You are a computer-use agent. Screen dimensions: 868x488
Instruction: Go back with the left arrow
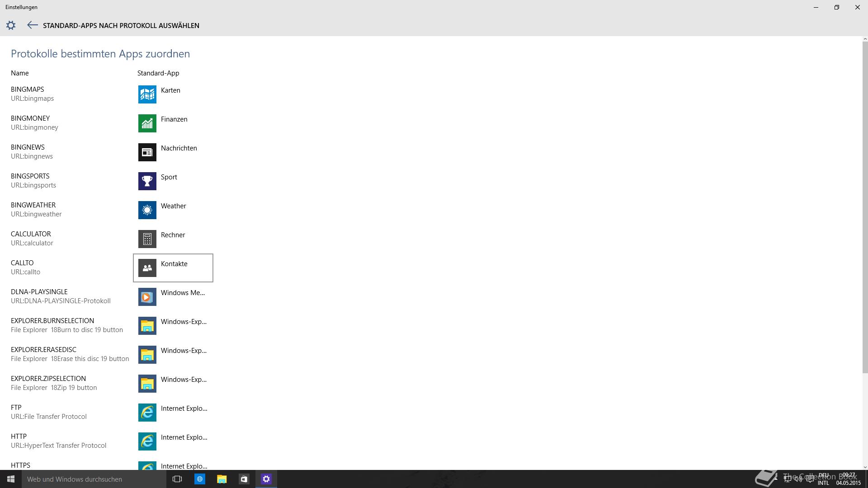pyautogui.click(x=32, y=25)
